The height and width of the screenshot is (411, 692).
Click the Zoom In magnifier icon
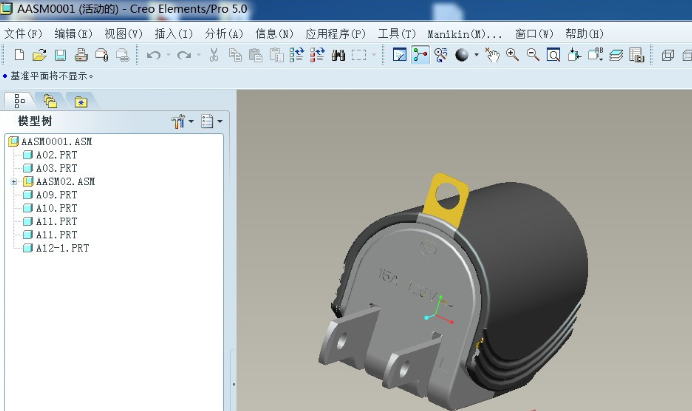[512, 55]
